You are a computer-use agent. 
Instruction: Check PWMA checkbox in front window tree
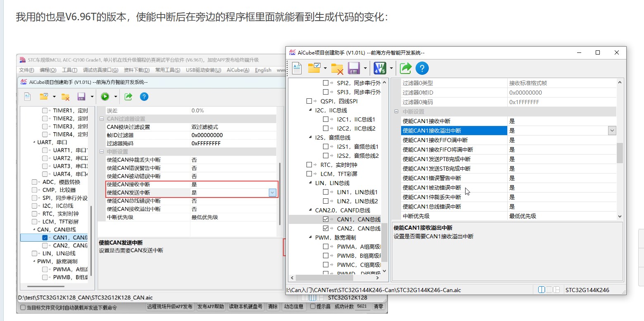point(326,247)
